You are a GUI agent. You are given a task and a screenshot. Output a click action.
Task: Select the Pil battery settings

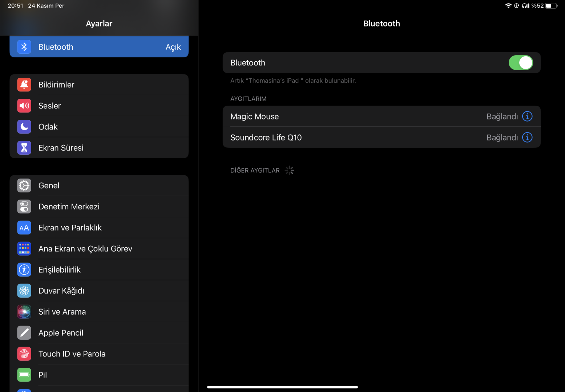point(99,375)
